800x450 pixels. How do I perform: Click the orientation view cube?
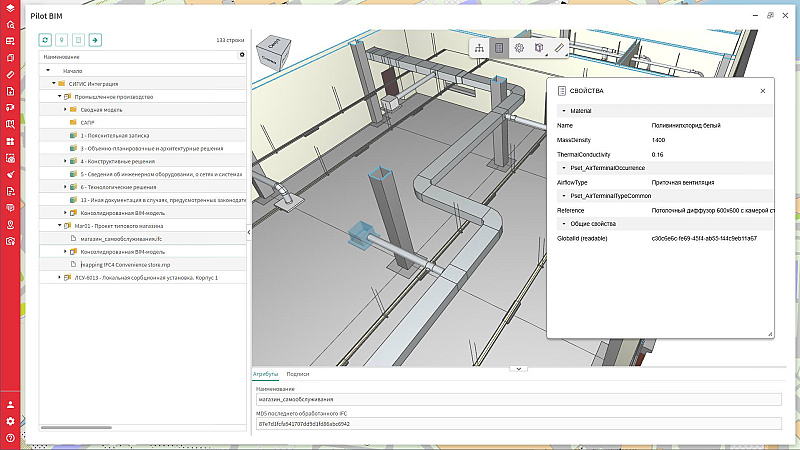point(272,54)
